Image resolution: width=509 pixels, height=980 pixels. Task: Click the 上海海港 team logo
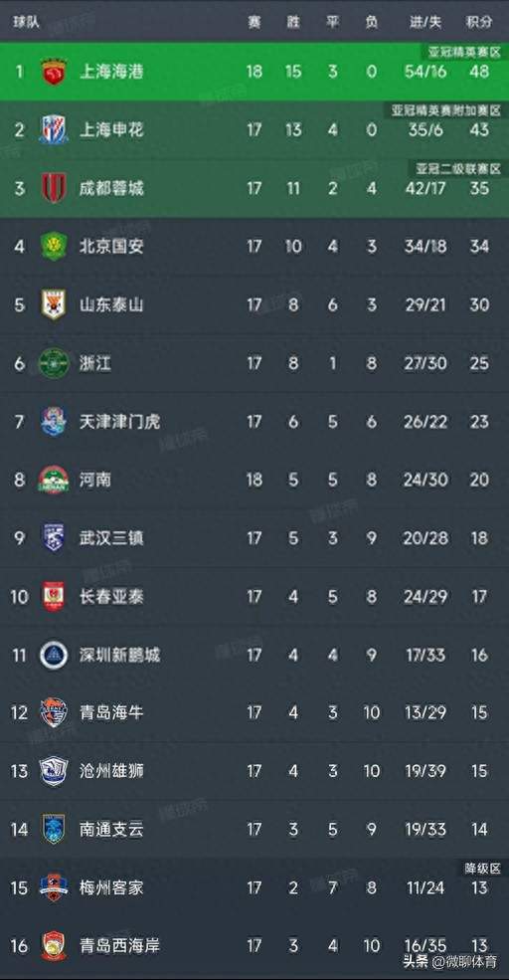[54, 72]
